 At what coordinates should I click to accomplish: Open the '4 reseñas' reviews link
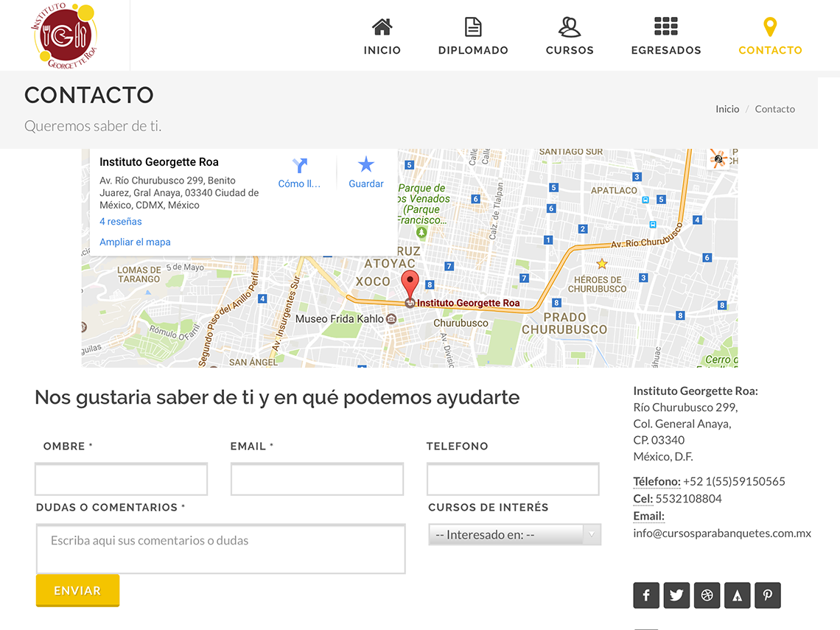pos(121,222)
